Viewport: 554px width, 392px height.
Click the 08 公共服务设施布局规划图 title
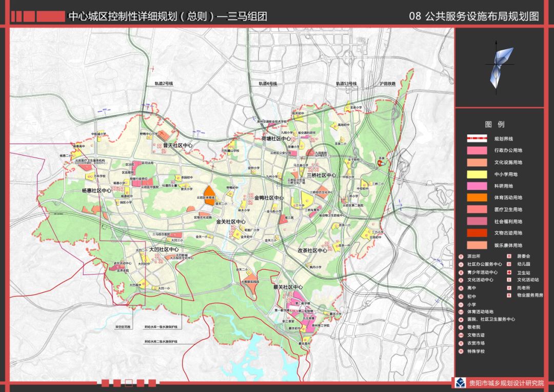473,16
